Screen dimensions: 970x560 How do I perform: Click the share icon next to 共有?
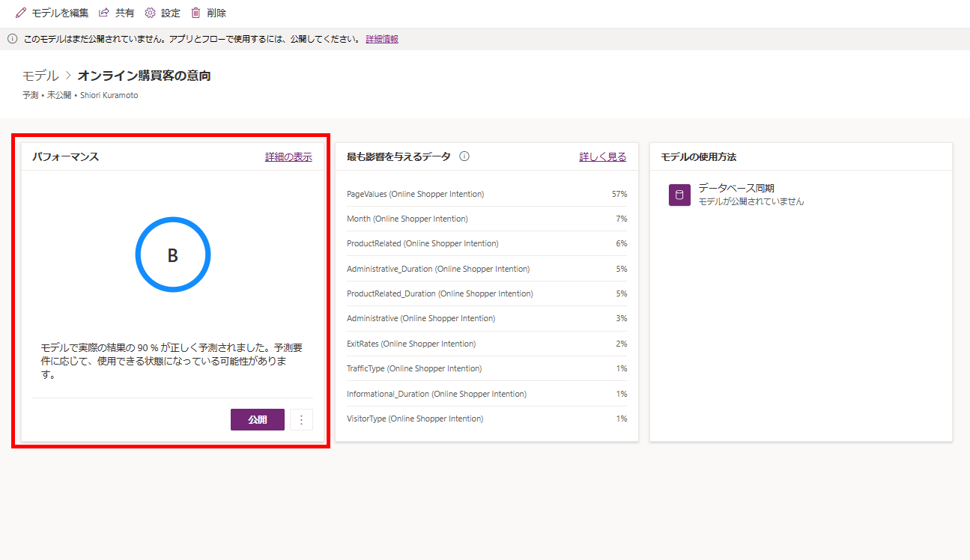point(105,13)
